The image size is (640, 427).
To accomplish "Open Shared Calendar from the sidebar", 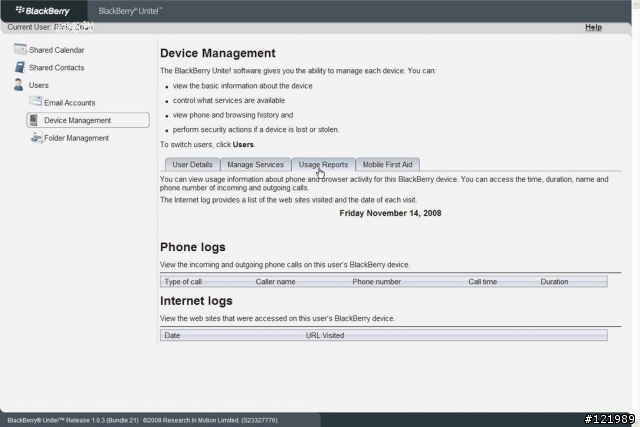I will point(56,50).
